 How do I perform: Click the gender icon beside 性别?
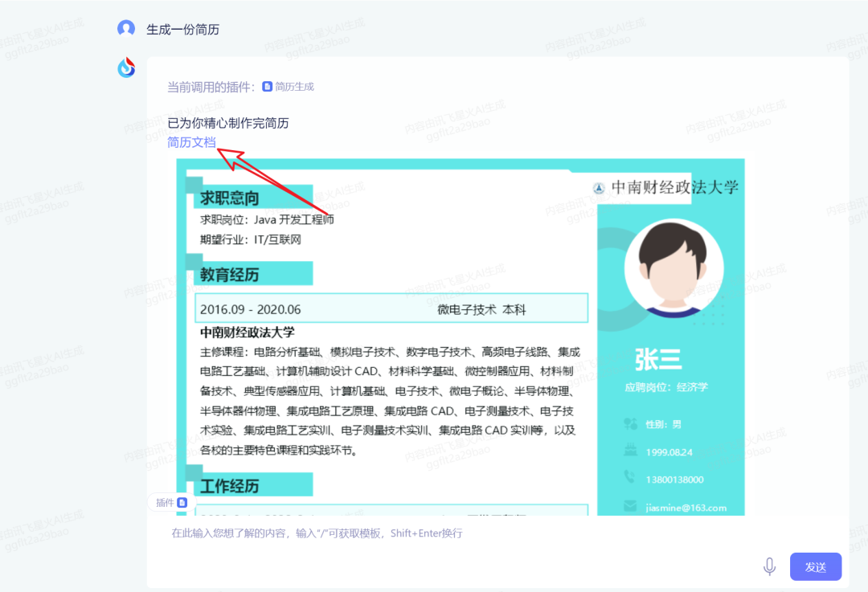tap(631, 424)
